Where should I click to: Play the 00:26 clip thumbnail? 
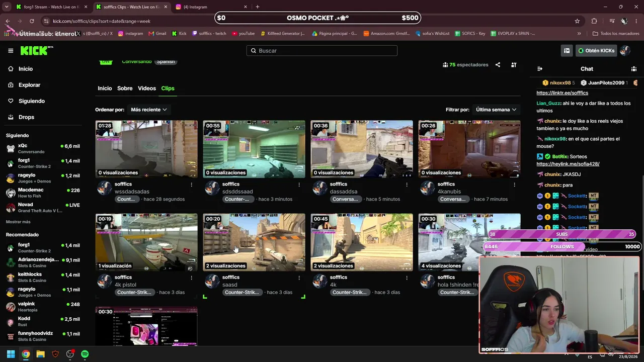(x=469, y=149)
